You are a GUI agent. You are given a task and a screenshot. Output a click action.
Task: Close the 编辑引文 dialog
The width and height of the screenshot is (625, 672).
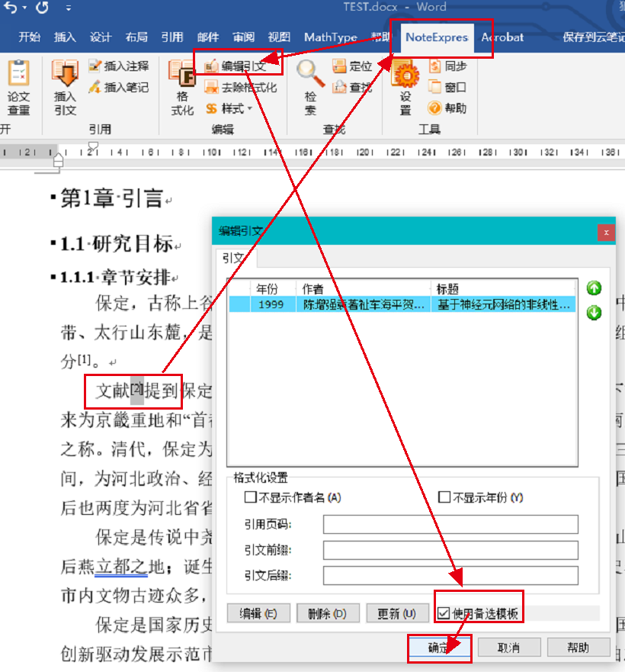(606, 233)
